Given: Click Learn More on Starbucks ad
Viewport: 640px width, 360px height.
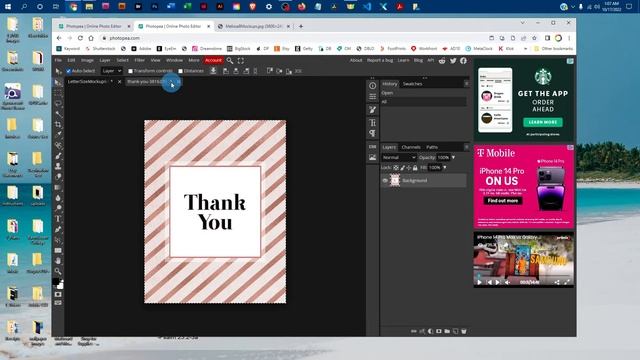Looking at the screenshot, I should tap(542, 122).
